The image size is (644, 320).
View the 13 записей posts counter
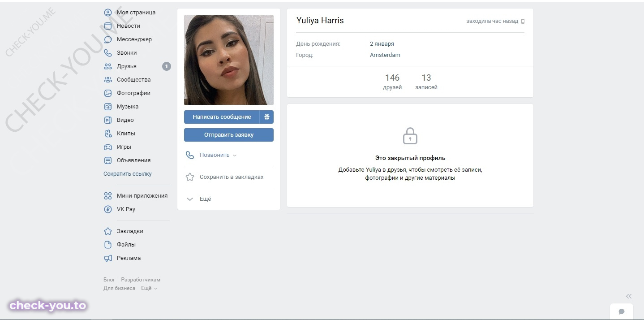426,82
